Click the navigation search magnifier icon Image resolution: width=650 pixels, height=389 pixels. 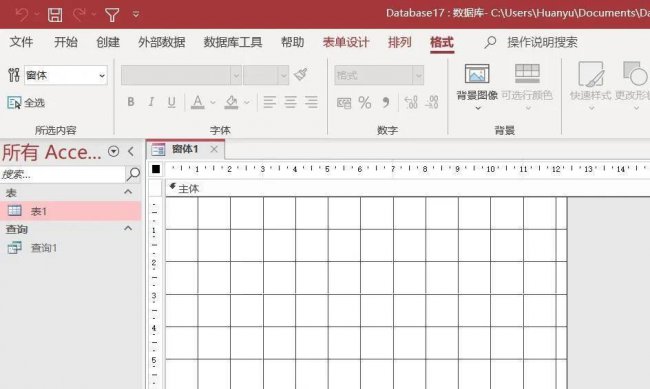pyautogui.click(x=133, y=174)
